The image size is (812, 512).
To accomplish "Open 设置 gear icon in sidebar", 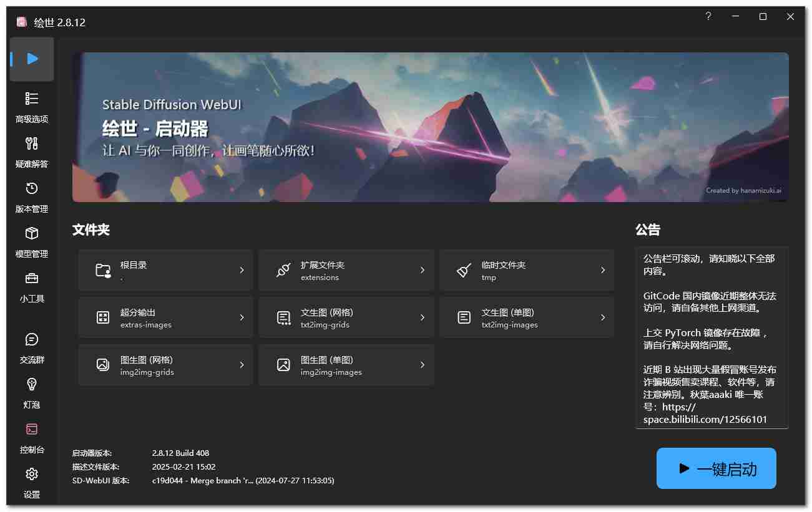I will click(x=32, y=475).
